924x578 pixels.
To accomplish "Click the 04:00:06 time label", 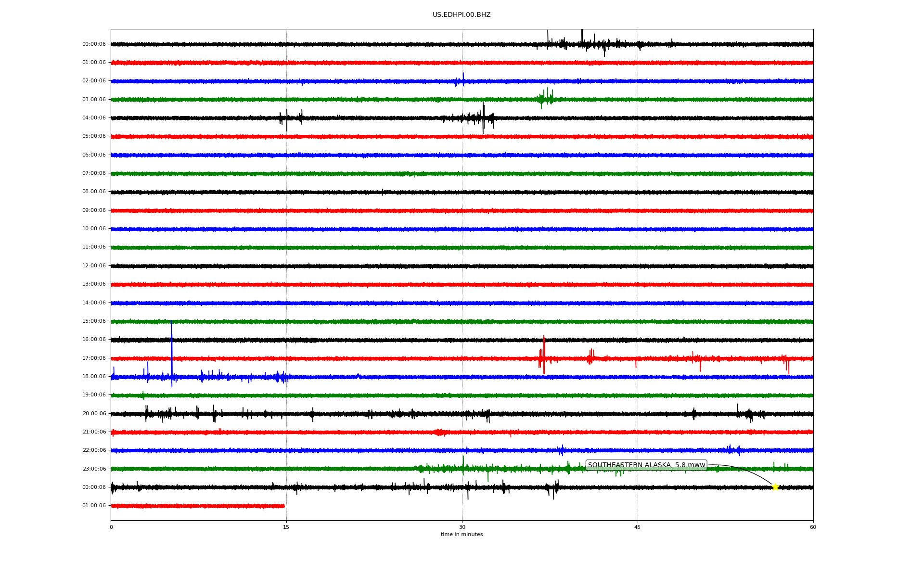I will click(94, 118).
